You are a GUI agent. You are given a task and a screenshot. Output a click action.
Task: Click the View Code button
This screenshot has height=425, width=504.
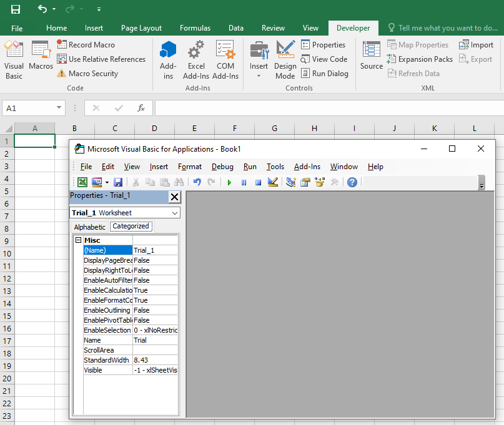pyautogui.click(x=329, y=59)
